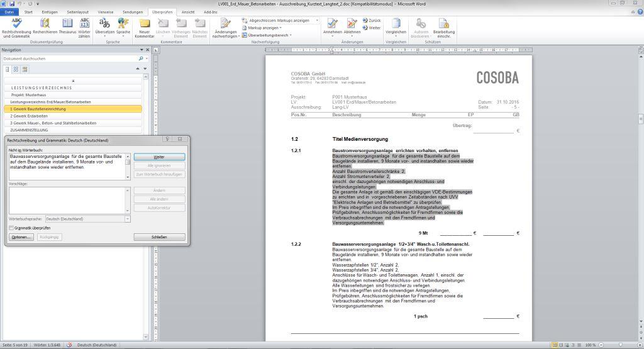Click the Optionen... button
The image size is (644, 349).
pyautogui.click(x=21, y=237)
